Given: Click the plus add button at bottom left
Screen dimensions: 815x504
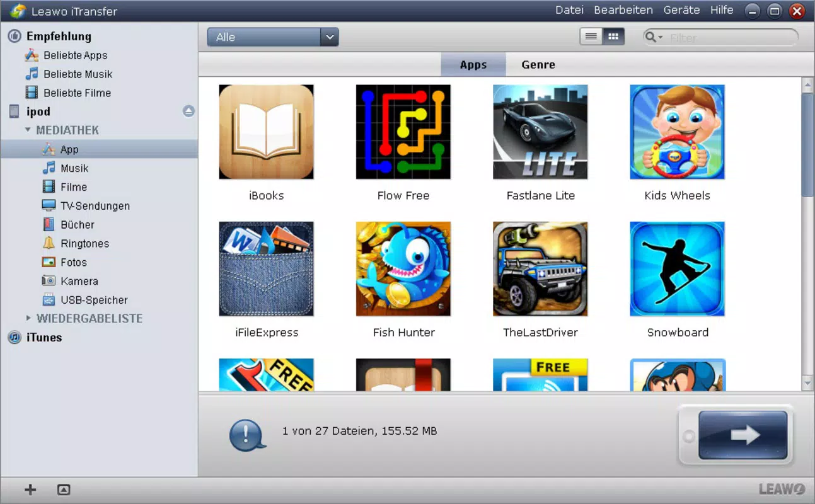Looking at the screenshot, I should 30,490.
